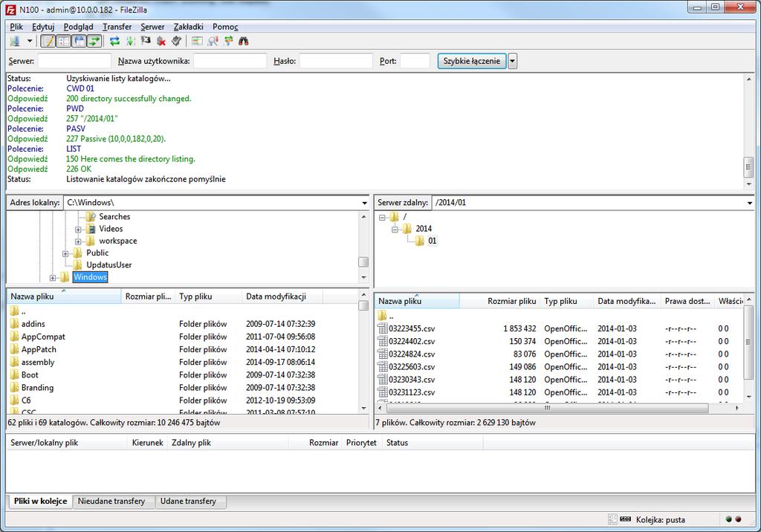
Task: Cancel current operation flag icon
Action: tap(146, 42)
